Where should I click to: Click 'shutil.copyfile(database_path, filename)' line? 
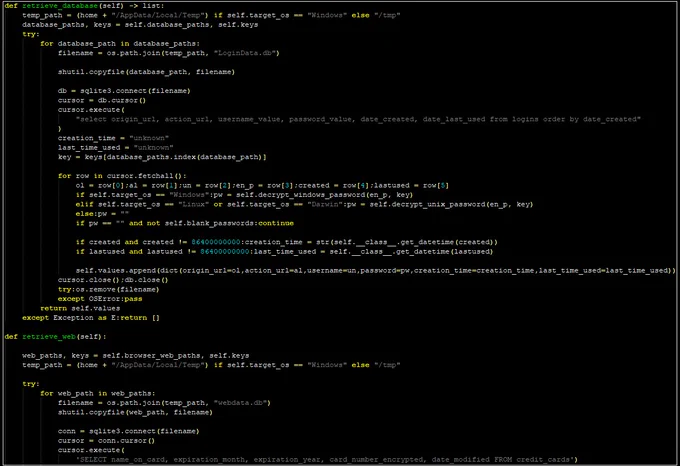coord(146,72)
